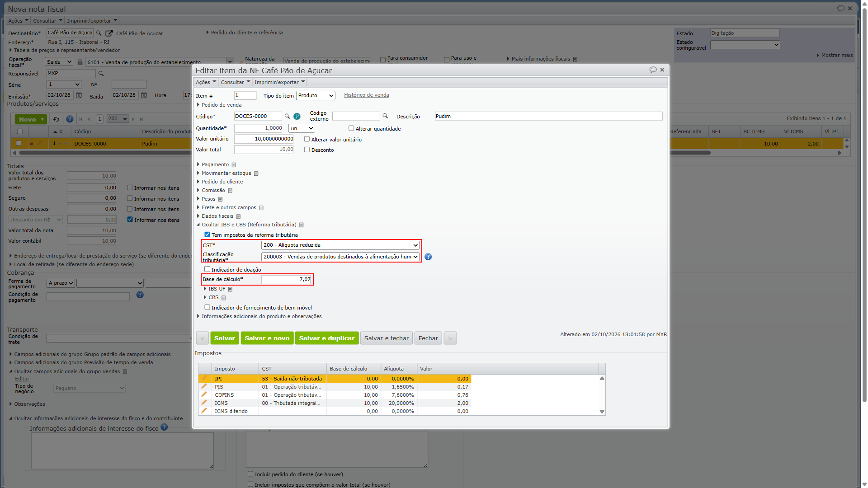The image size is (868, 488).
Task: Open Imprimir/exportar menu in item dialog
Action: (x=279, y=82)
